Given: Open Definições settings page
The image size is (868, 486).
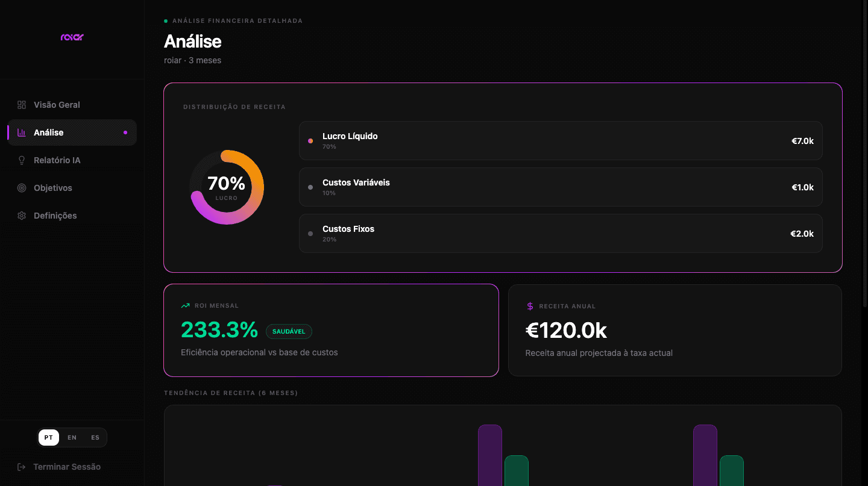Looking at the screenshot, I should 72,216.
